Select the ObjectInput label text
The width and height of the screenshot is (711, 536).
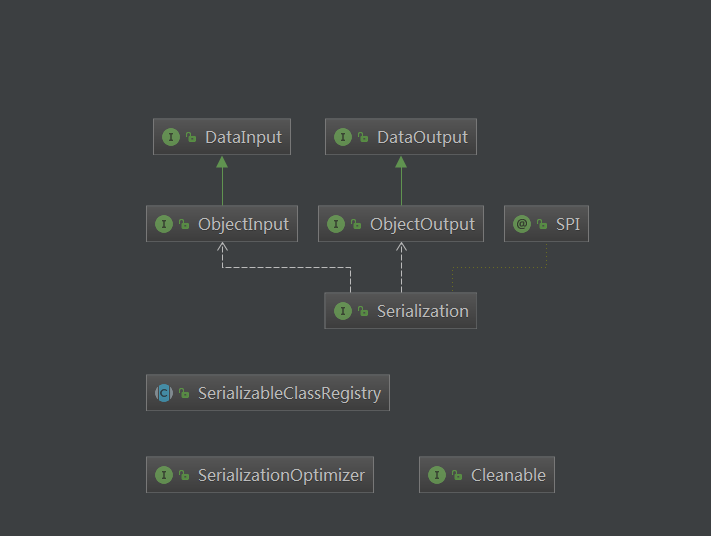[x=243, y=224]
